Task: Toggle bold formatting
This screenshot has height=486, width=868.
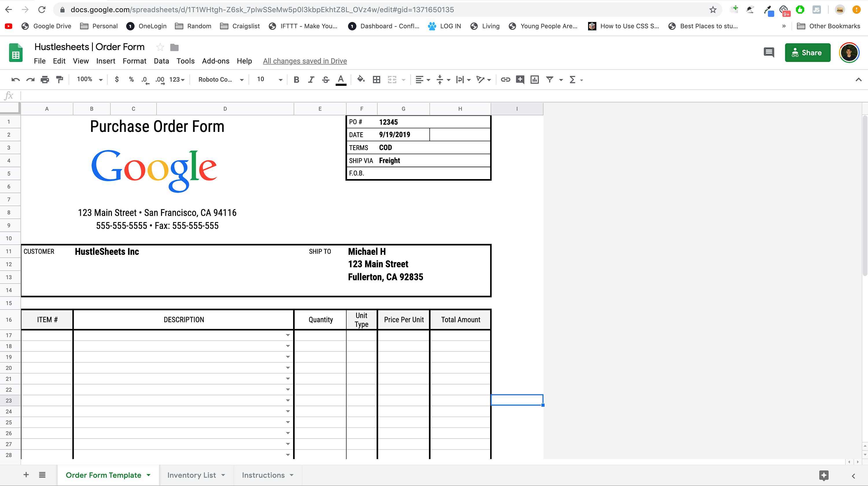Action: point(296,80)
